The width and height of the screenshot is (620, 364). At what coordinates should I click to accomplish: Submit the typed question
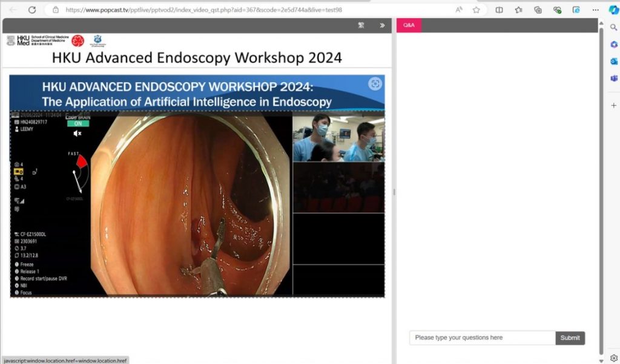570,338
